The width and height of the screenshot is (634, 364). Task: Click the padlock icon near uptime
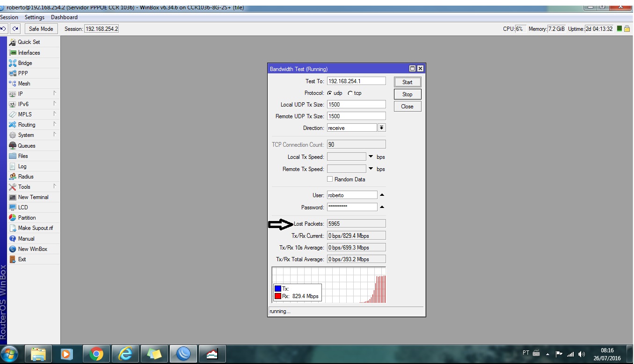627,29
